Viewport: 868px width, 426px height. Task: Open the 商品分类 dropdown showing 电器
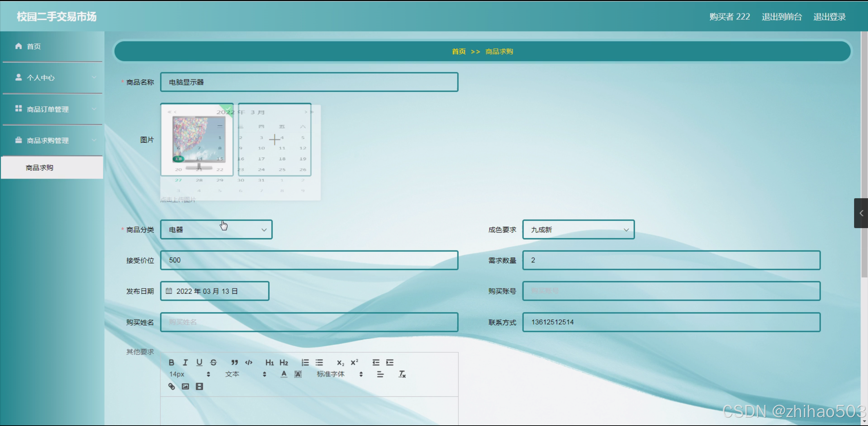coord(216,229)
